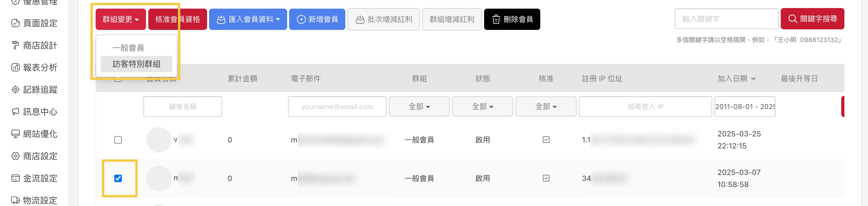The width and height of the screenshot is (868, 206).
Task: Click the 輸入關鍵字 search input field
Action: click(726, 19)
